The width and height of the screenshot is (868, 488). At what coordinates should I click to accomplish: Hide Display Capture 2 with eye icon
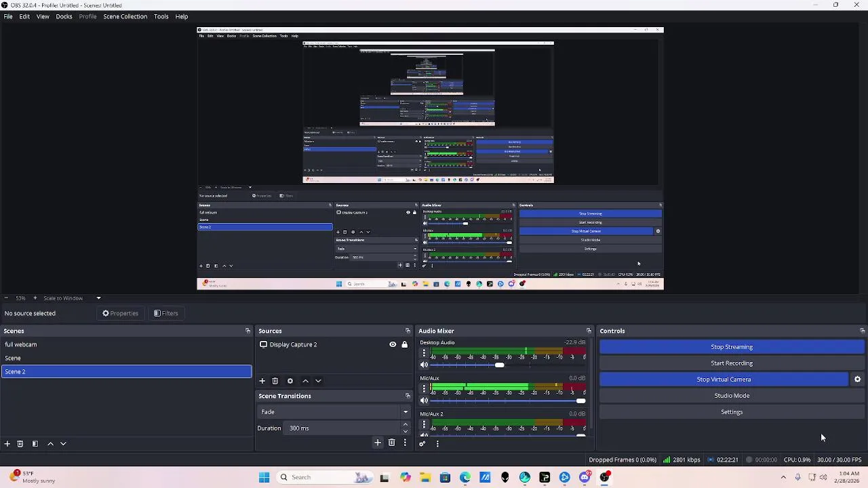click(393, 344)
